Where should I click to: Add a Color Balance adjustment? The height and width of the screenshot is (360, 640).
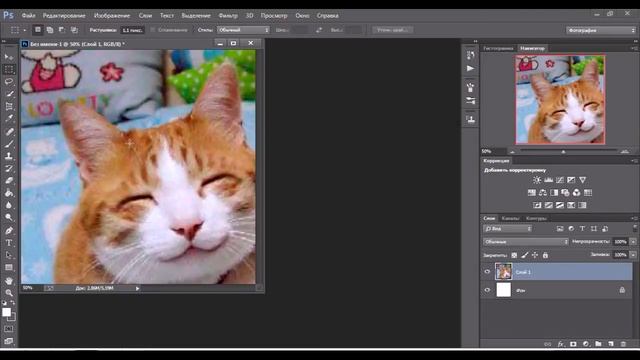tap(542, 193)
